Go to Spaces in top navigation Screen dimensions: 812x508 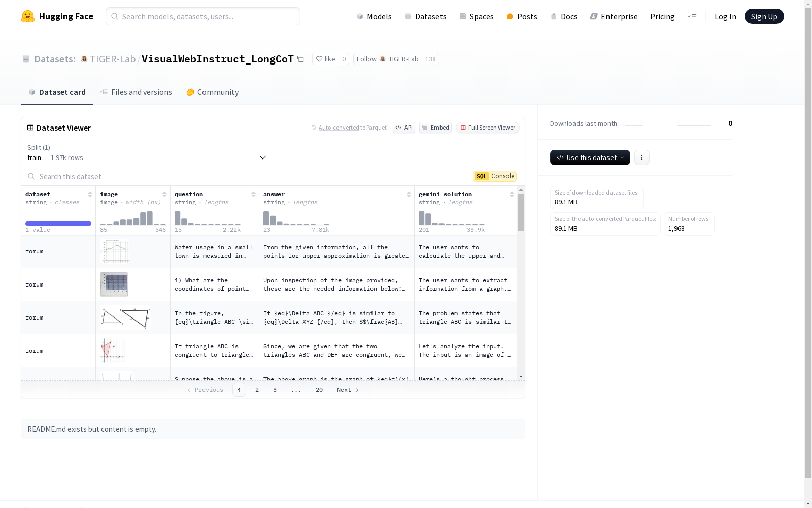[477, 16]
